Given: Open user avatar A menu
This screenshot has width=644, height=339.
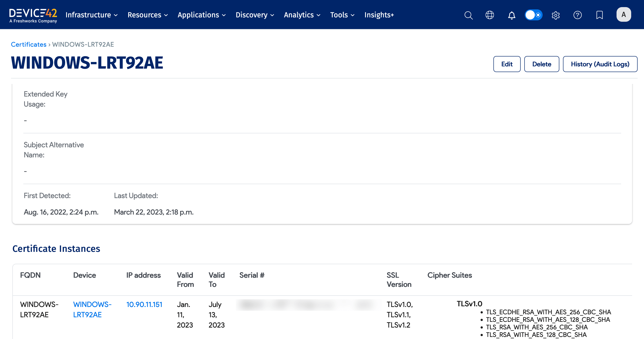Looking at the screenshot, I should click(623, 14).
